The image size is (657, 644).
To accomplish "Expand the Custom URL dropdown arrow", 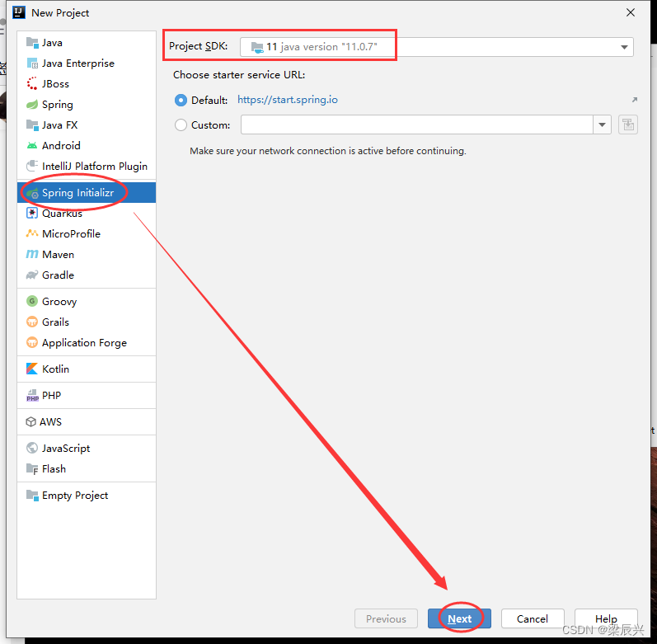I will pyautogui.click(x=602, y=125).
